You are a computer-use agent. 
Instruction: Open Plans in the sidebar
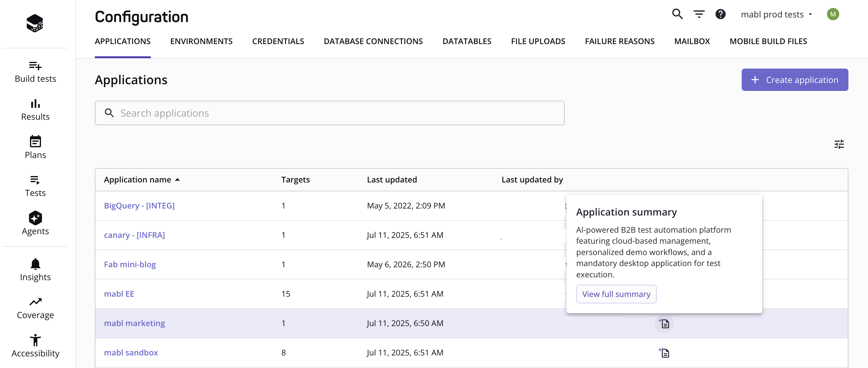coord(35,148)
